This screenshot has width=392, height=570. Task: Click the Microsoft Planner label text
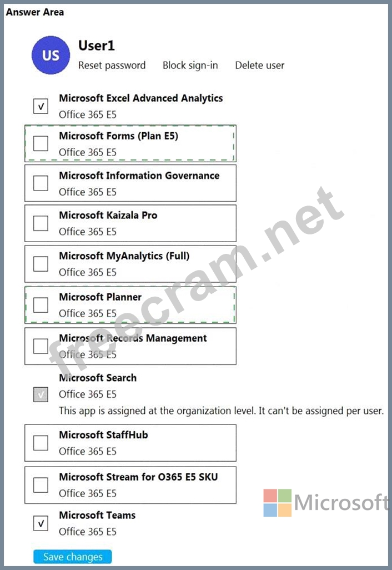pyautogui.click(x=100, y=297)
